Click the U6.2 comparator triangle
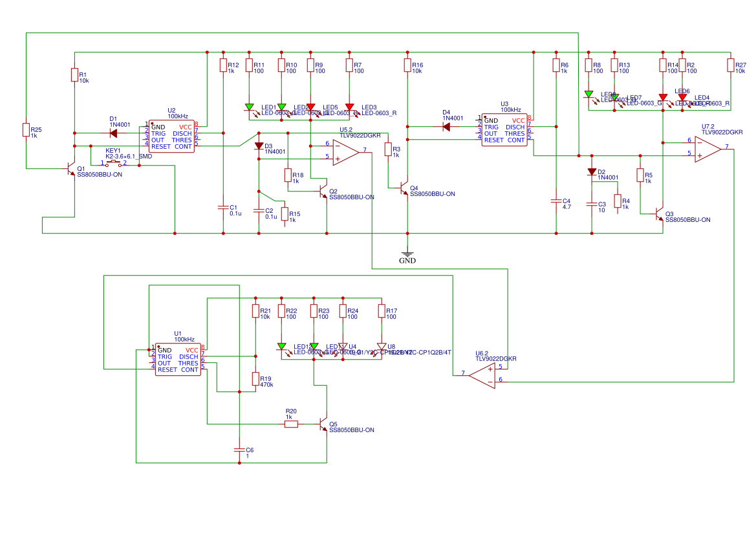756x535 pixels. (x=482, y=377)
